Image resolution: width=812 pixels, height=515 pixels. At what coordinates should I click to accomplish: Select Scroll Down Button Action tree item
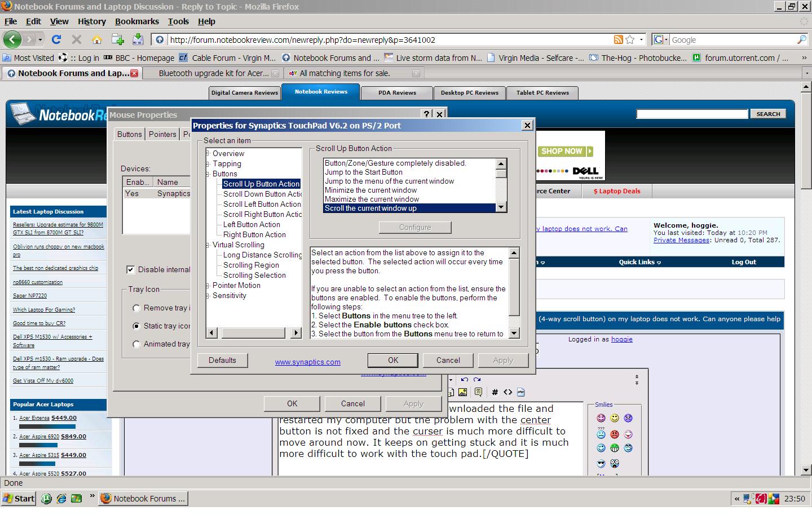point(262,194)
